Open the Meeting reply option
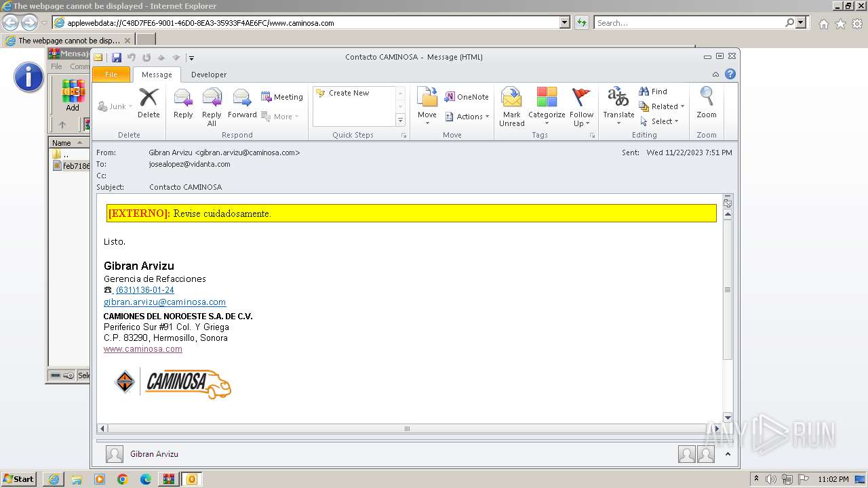This screenshot has height=488, width=868. 282,97
